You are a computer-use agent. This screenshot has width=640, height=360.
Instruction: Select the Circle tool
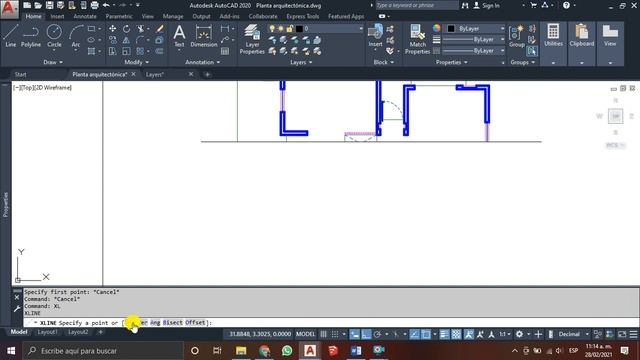[x=54, y=36]
